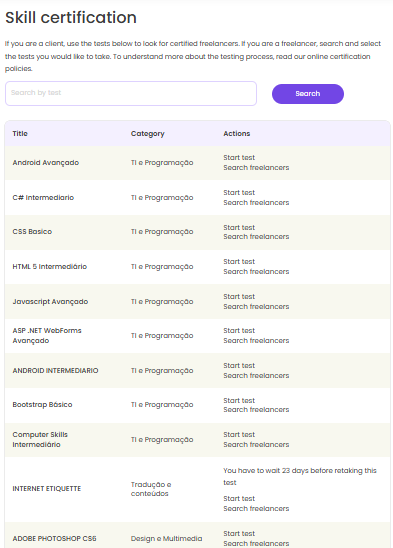
Task: Search freelancers for Android Avançado
Action: coord(256,167)
